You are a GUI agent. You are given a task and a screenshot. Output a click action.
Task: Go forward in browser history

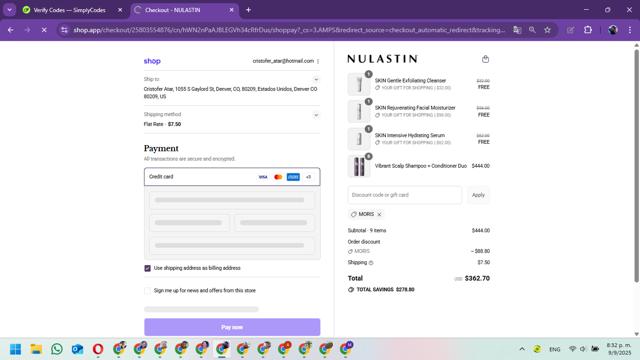pos(27,30)
